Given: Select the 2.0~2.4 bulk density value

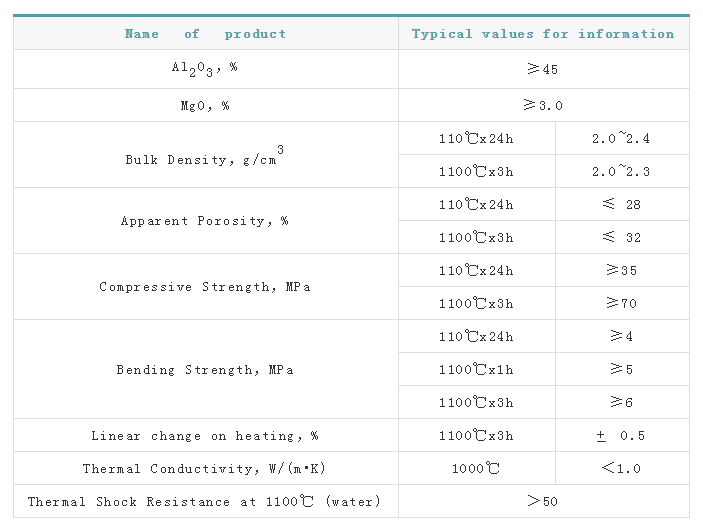Looking at the screenshot, I should pos(621,139).
